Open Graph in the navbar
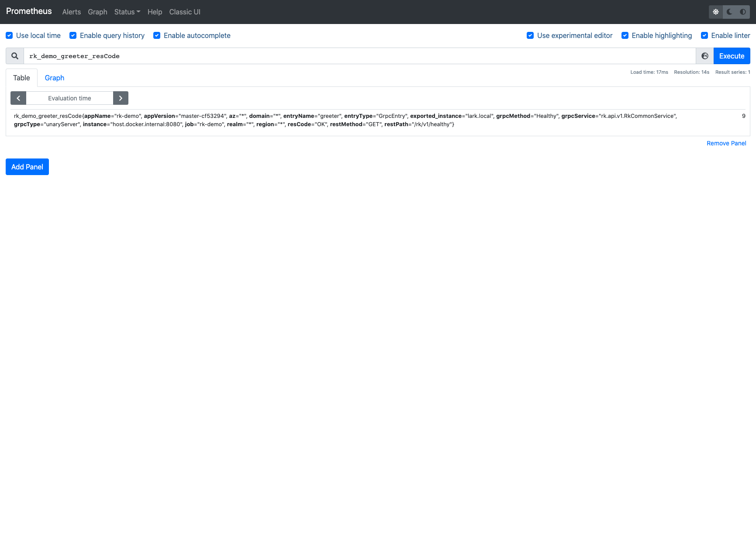Screen dimensions: 756x544 click(x=97, y=12)
